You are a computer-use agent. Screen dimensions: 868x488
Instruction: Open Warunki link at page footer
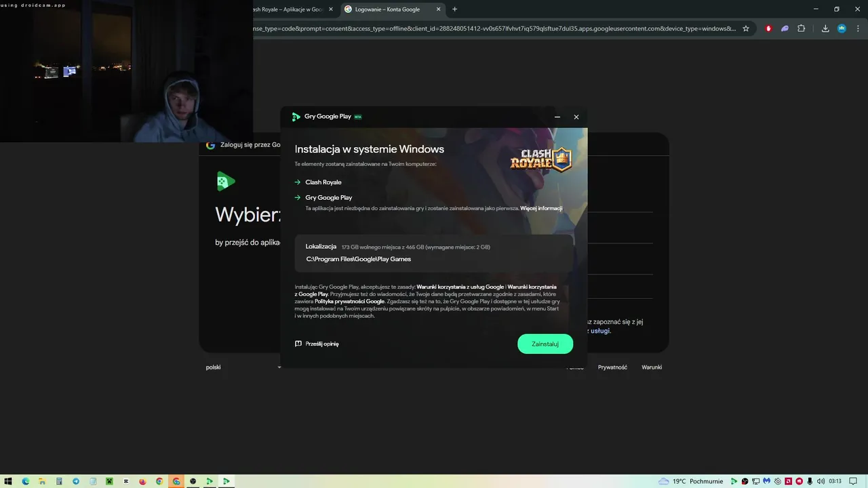point(652,367)
